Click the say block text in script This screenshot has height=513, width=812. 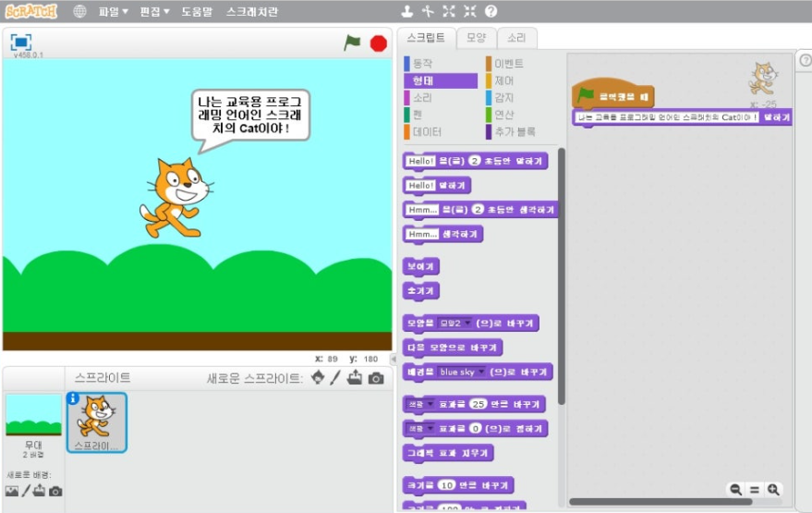(667, 117)
